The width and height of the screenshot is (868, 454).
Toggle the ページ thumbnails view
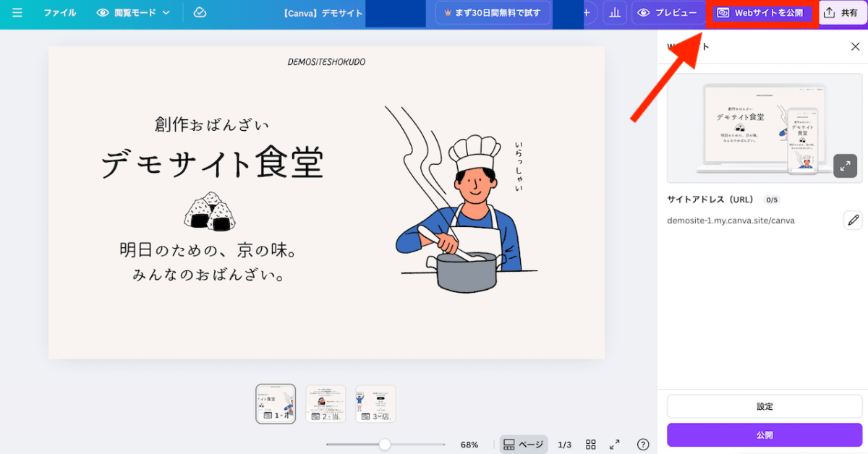523,445
